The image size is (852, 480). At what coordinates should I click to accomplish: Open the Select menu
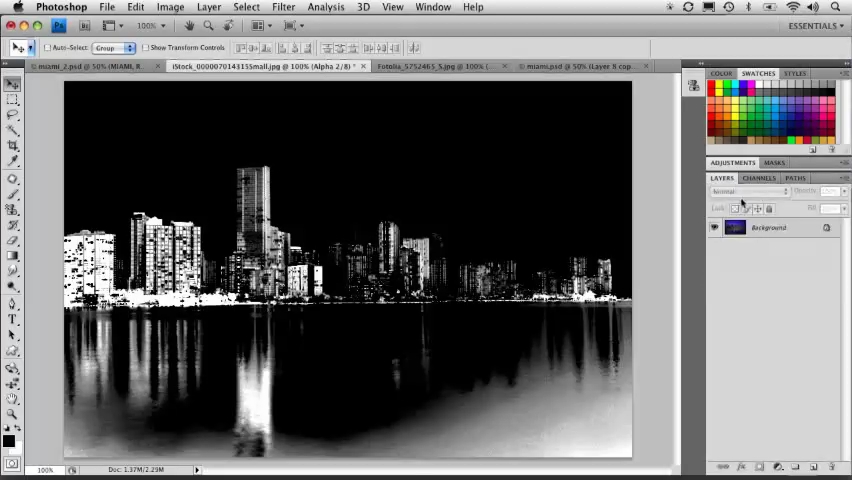pyautogui.click(x=246, y=7)
